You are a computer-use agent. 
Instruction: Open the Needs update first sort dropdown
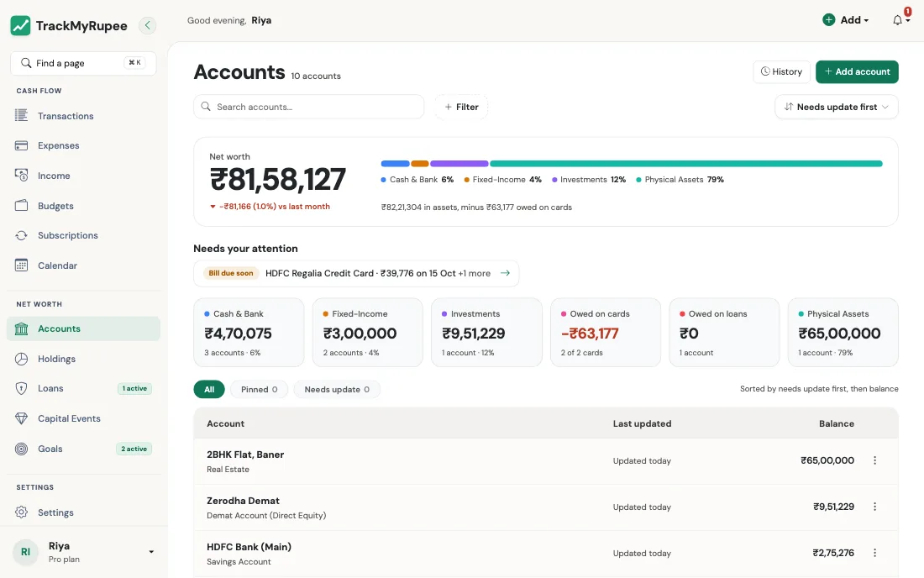pyautogui.click(x=836, y=107)
